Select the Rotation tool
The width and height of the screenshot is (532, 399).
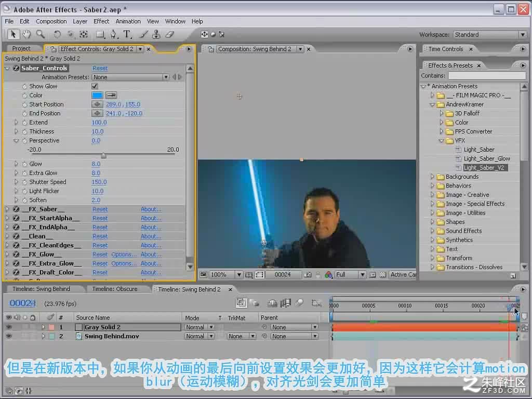pyautogui.click(x=57, y=34)
